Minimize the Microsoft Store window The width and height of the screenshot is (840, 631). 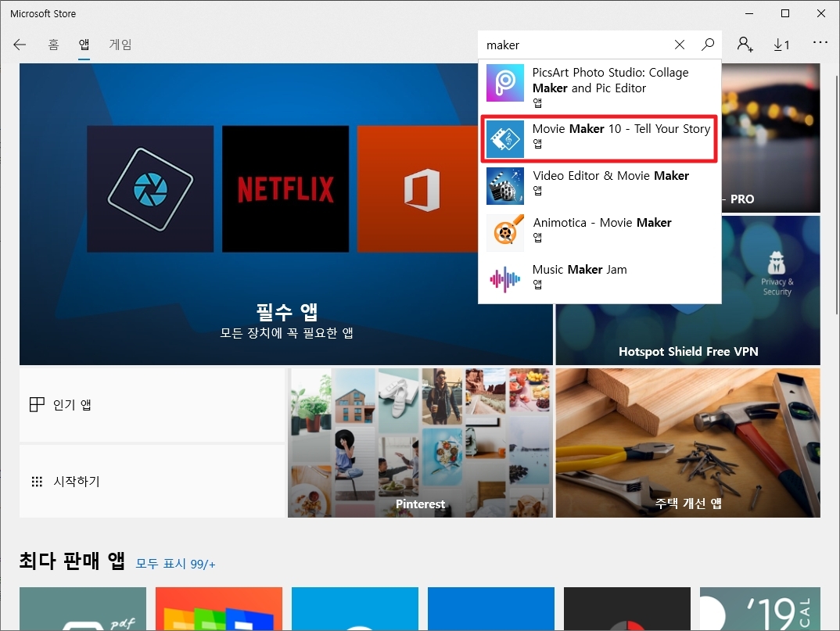pyautogui.click(x=749, y=13)
